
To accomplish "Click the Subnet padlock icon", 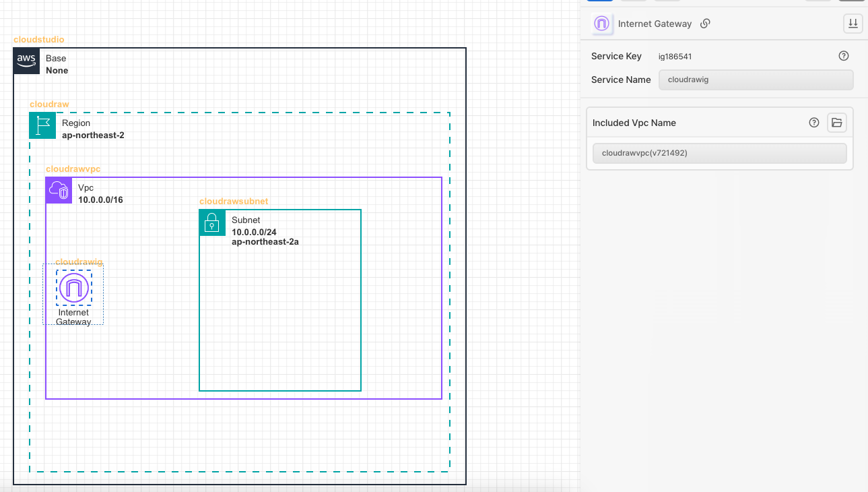I will pos(213,222).
